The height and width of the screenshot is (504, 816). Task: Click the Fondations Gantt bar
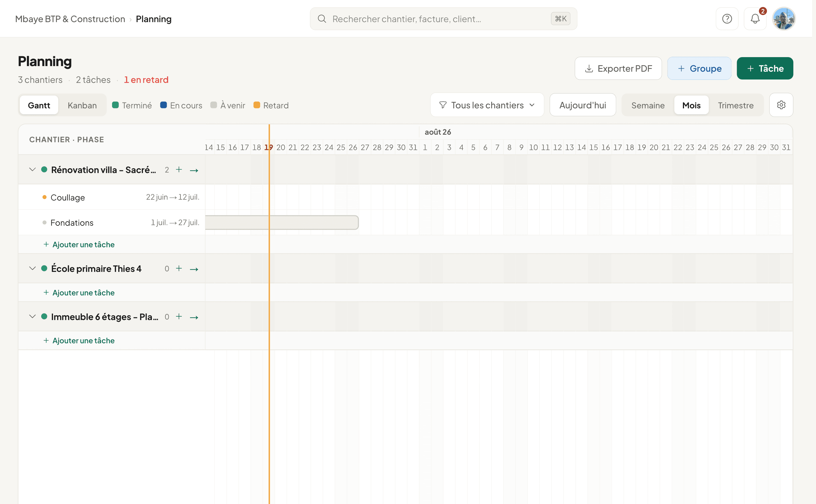(282, 222)
